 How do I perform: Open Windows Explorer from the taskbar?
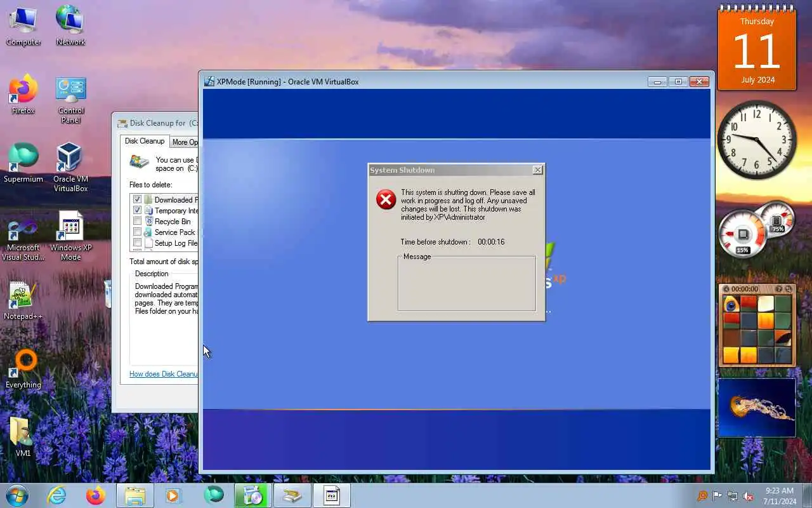(135, 495)
